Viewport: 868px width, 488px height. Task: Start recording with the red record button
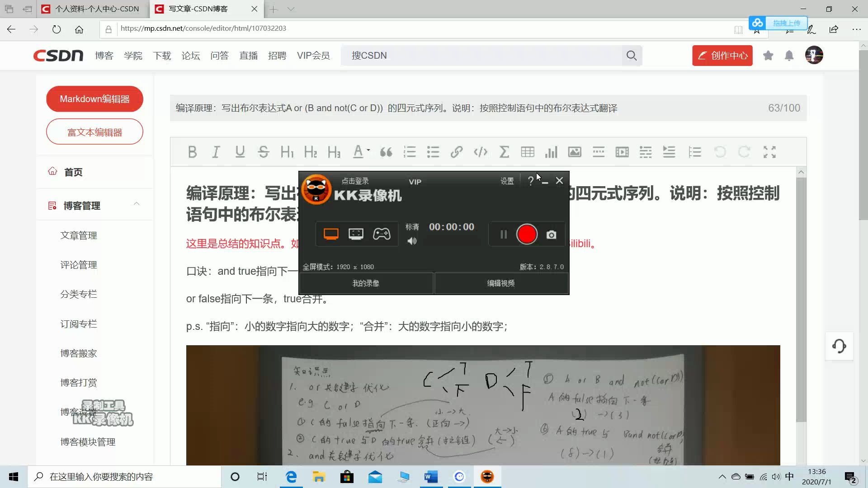526,234
